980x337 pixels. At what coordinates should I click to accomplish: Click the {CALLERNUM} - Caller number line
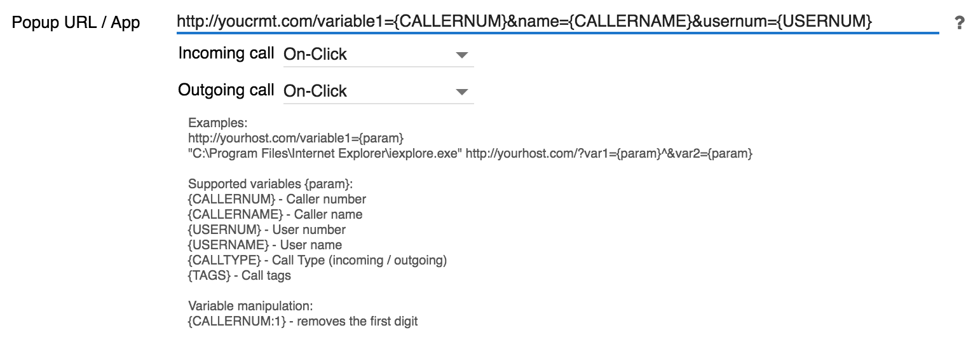pos(277,199)
